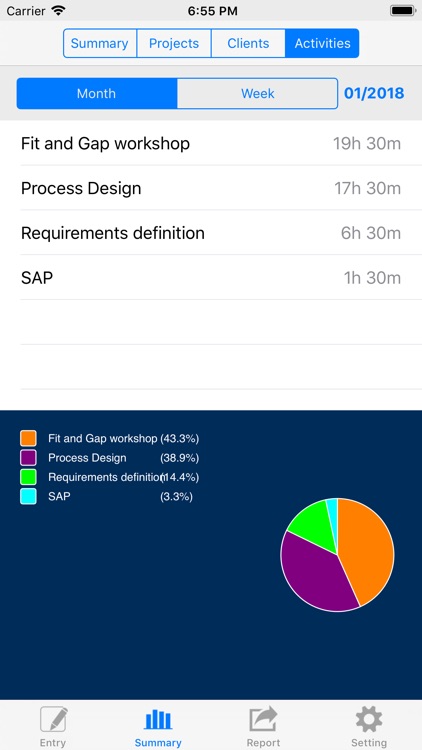Tap the Summary bar chart icon
This screenshot has width=422, height=750.
158,720
